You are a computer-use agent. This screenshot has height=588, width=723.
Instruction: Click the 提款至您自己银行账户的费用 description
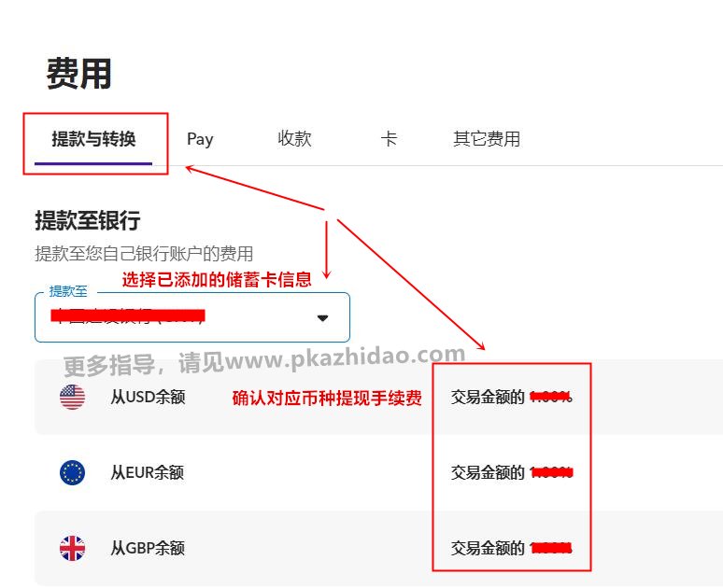[x=145, y=254]
